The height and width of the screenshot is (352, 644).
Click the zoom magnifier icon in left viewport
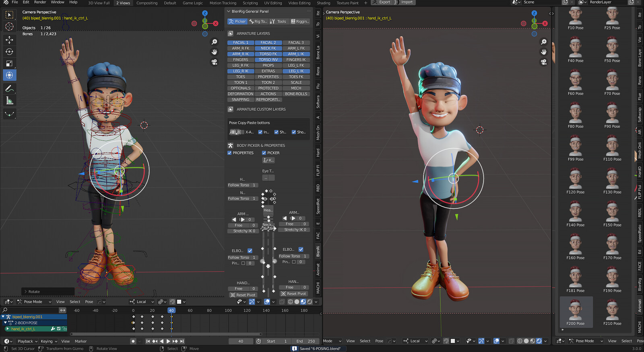pyautogui.click(x=215, y=42)
